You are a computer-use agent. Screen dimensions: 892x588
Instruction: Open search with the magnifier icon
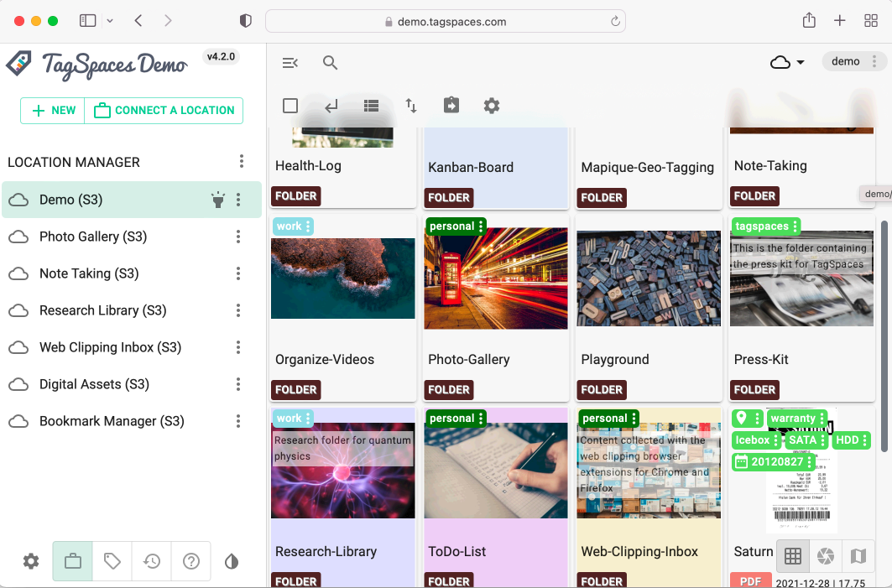330,63
